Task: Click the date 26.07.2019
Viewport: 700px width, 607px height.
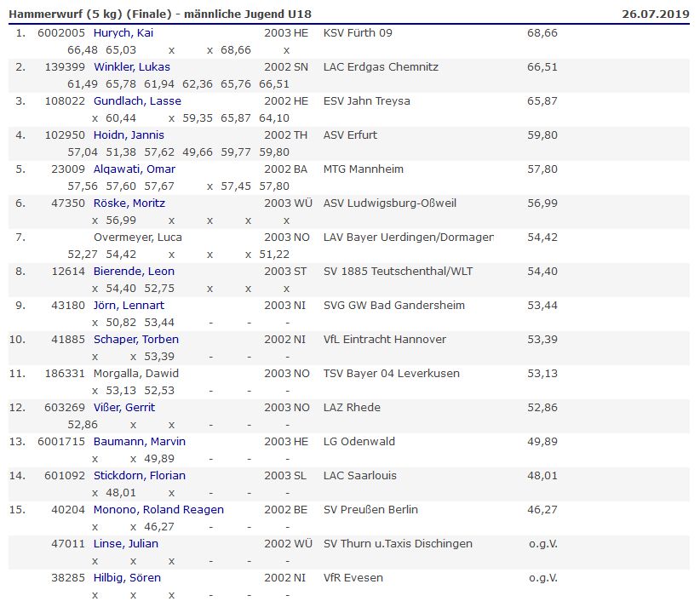Action: 655,14
